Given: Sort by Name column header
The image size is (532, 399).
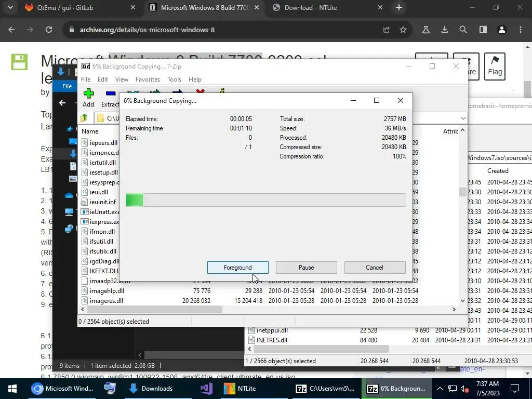Looking at the screenshot, I should 89,131.
